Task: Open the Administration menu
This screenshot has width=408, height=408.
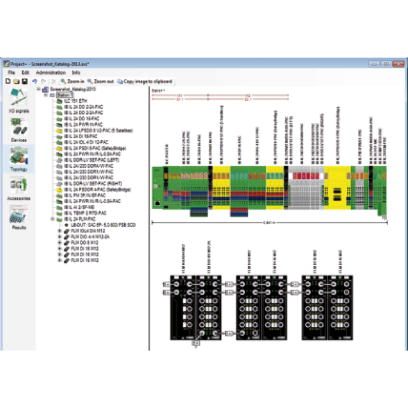Action: (51, 72)
